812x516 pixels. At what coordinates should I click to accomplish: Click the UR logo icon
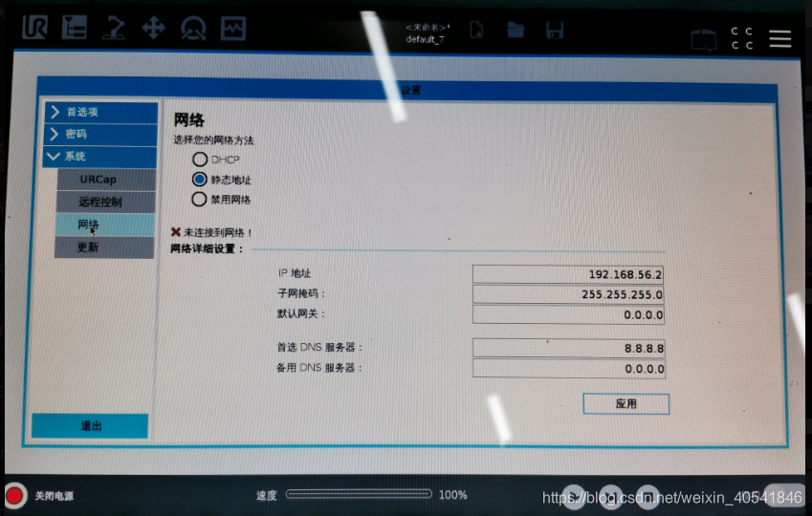34,27
